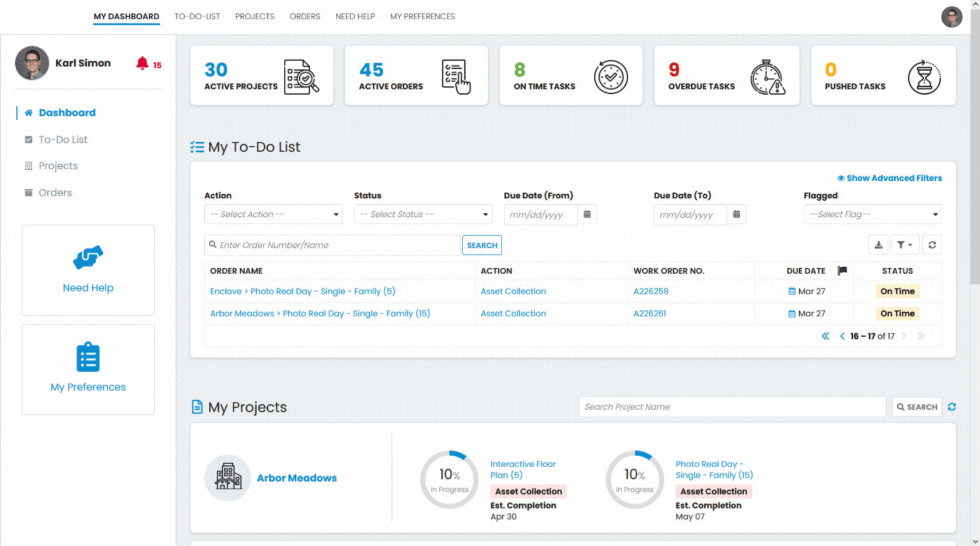The width and height of the screenshot is (980, 546).
Task: Click On Time status for order A226261
Action: click(x=897, y=313)
